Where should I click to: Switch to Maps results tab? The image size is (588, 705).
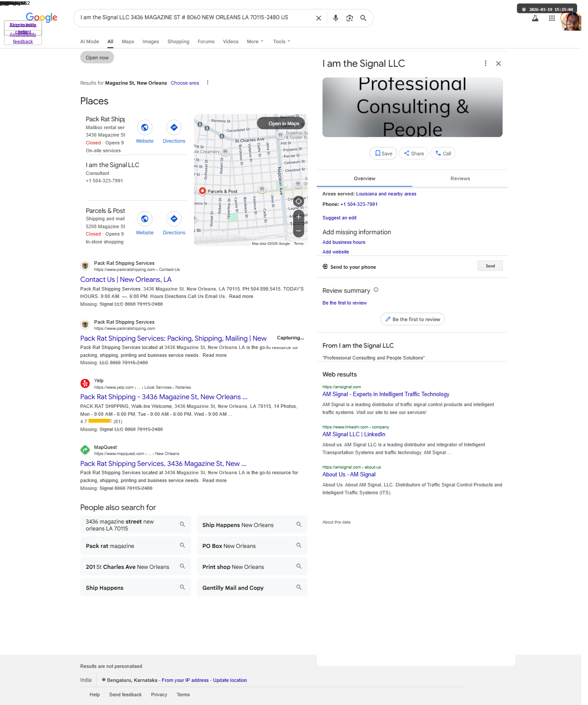pyautogui.click(x=128, y=41)
